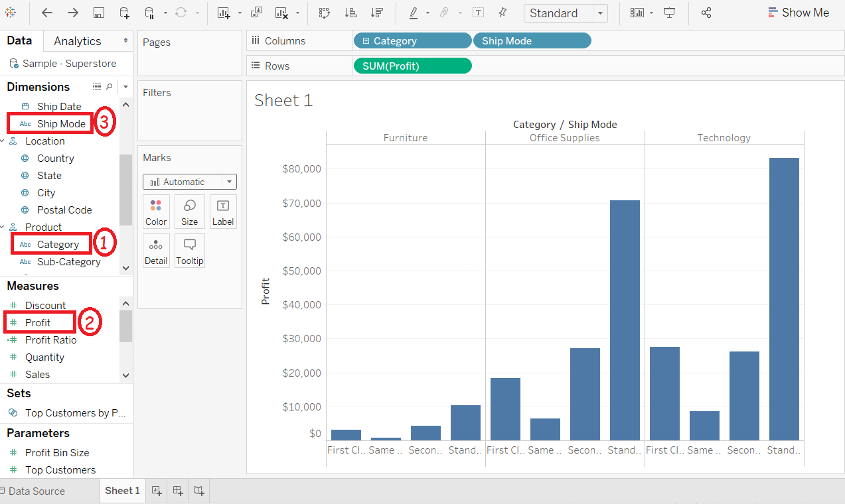The width and height of the screenshot is (845, 504).
Task: Open the Color marks card
Action: click(x=156, y=212)
